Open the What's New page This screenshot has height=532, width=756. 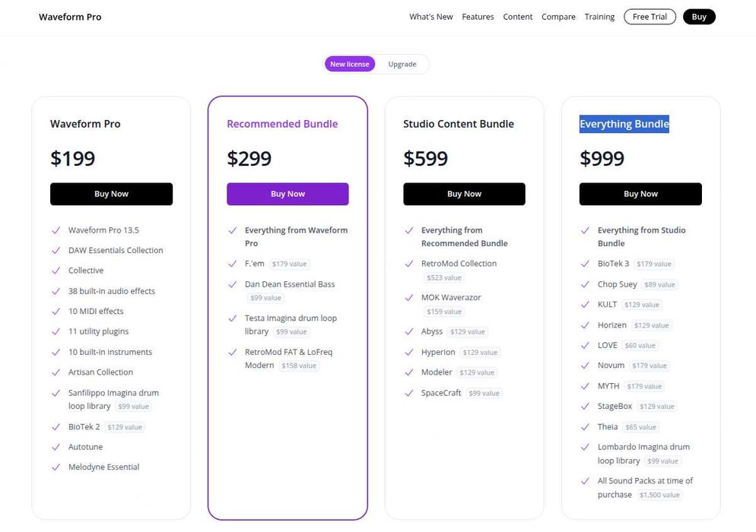[430, 17]
